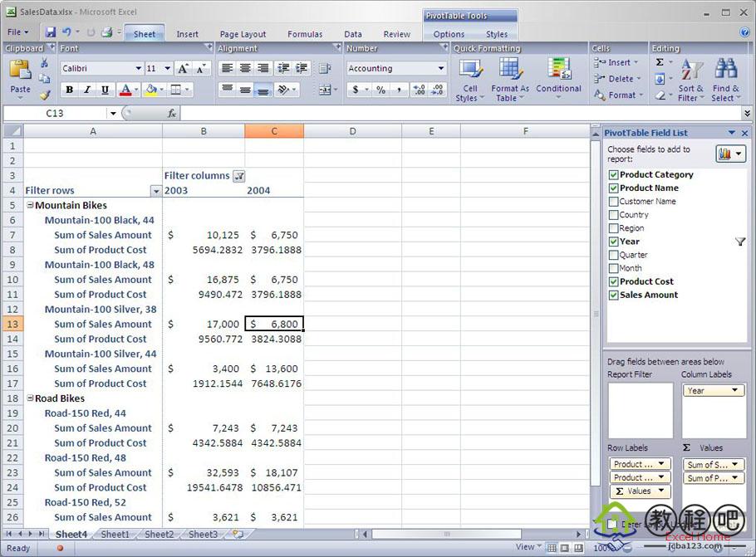Screen dimensions: 756x557
Task: Click the Decrease Decimal icon
Action: point(437,90)
